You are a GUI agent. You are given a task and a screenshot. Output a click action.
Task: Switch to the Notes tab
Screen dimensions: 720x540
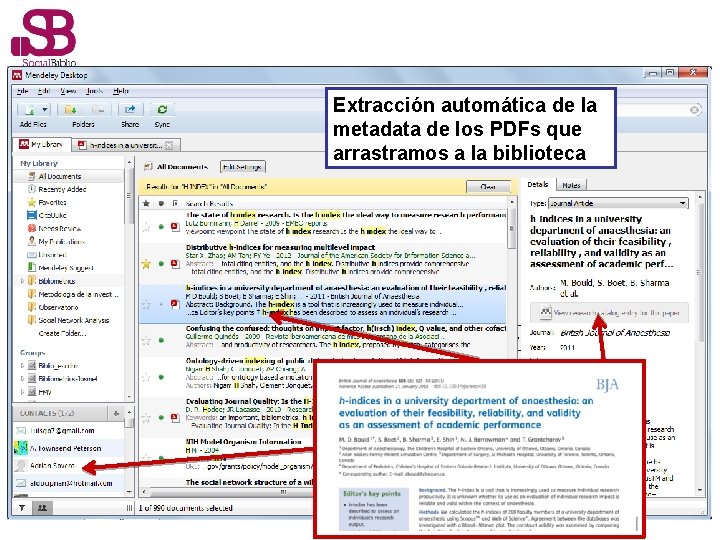click(571, 186)
